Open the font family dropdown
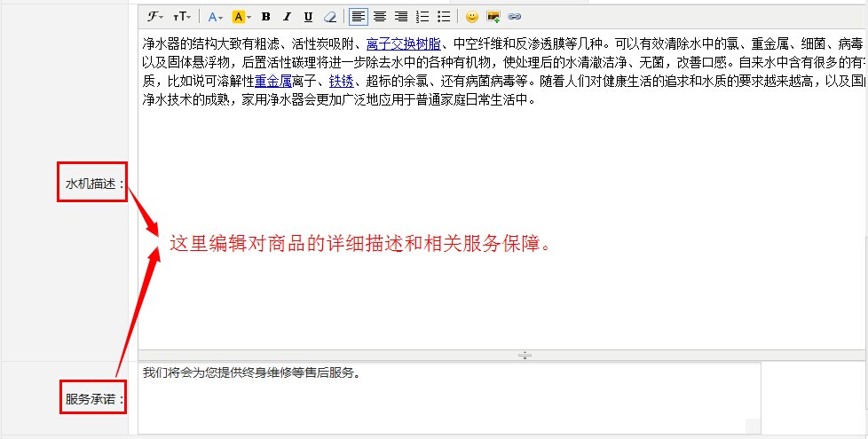The image size is (868, 439). tap(154, 17)
